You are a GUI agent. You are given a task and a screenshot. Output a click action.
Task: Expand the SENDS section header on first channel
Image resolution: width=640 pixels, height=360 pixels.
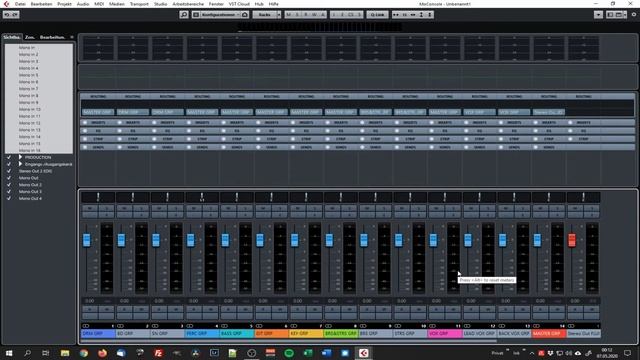(x=98, y=147)
